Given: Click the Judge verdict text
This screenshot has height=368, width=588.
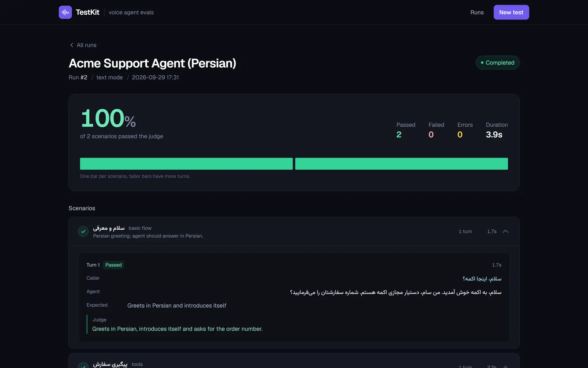Looking at the screenshot, I should pos(177,329).
